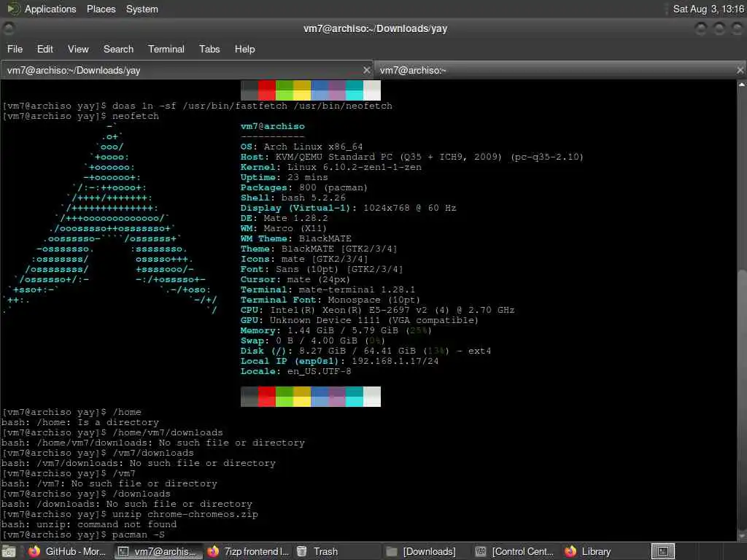The width and height of the screenshot is (747, 560).
Task: Click the Firefox icon for Library entry
Action: coord(570,551)
